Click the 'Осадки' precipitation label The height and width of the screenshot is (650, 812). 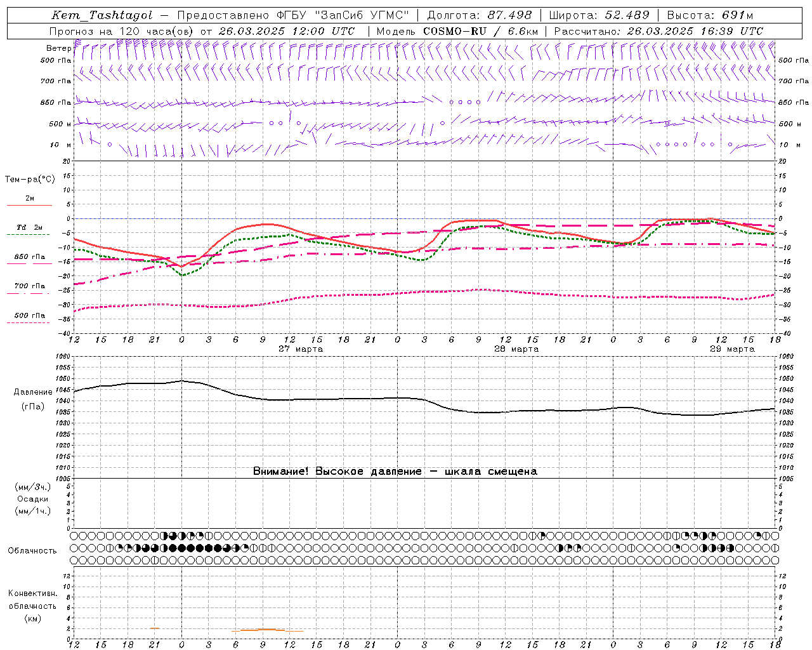pos(33,499)
